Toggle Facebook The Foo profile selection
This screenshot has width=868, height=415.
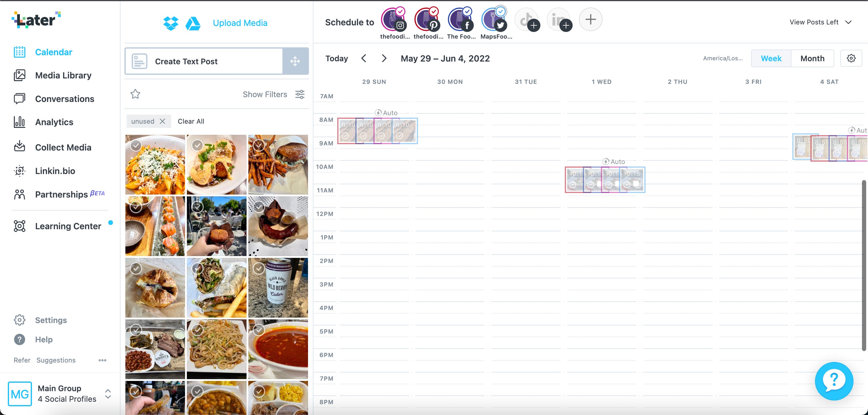[x=461, y=20]
